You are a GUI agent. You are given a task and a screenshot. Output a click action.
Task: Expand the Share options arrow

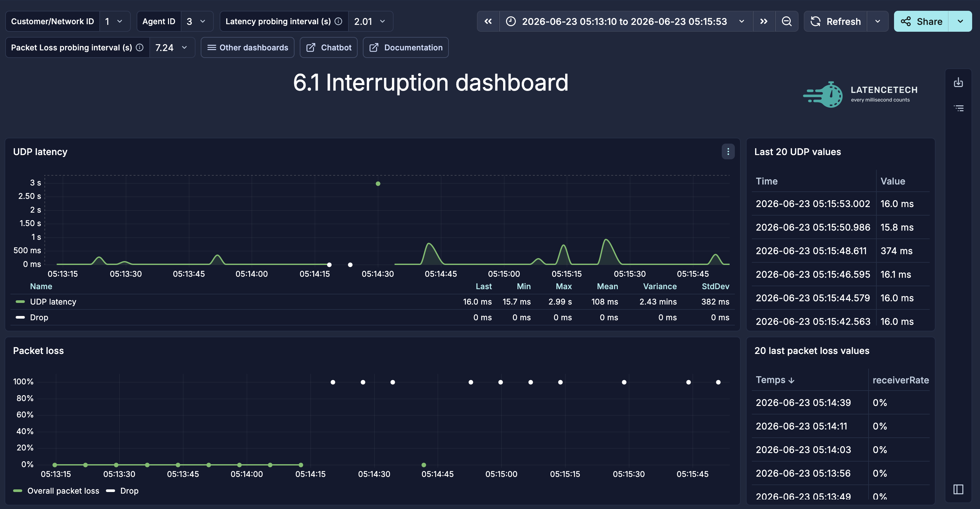960,21
